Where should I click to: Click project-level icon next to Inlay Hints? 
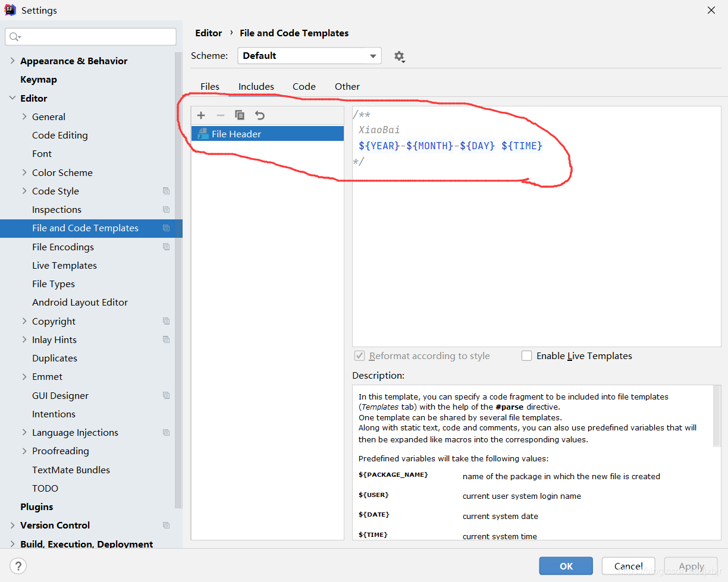pyautogui.click(x=166, y=339)
